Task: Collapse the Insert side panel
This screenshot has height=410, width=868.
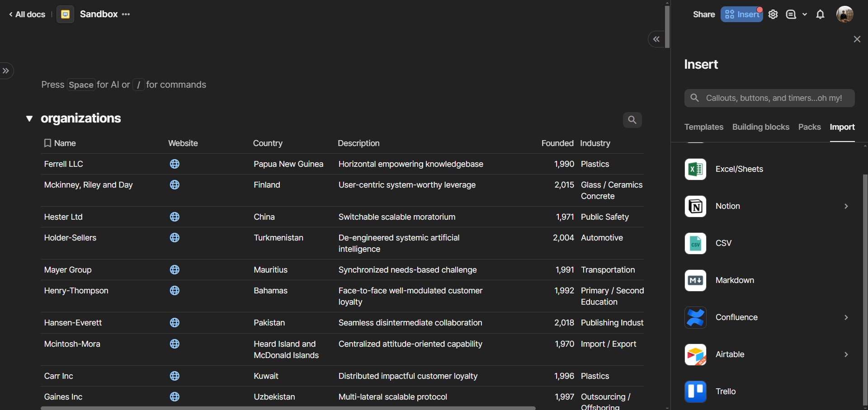Action: pyautogui.click(x=656, y=39)
